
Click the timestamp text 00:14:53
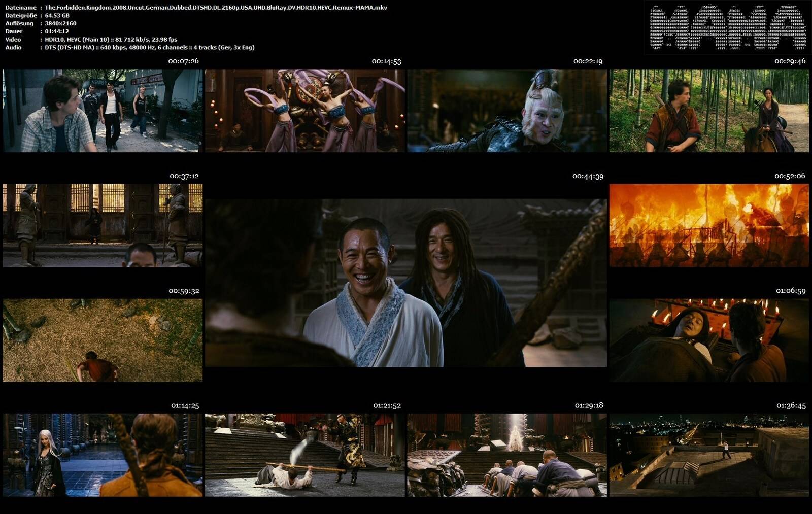tap(386, 61)
